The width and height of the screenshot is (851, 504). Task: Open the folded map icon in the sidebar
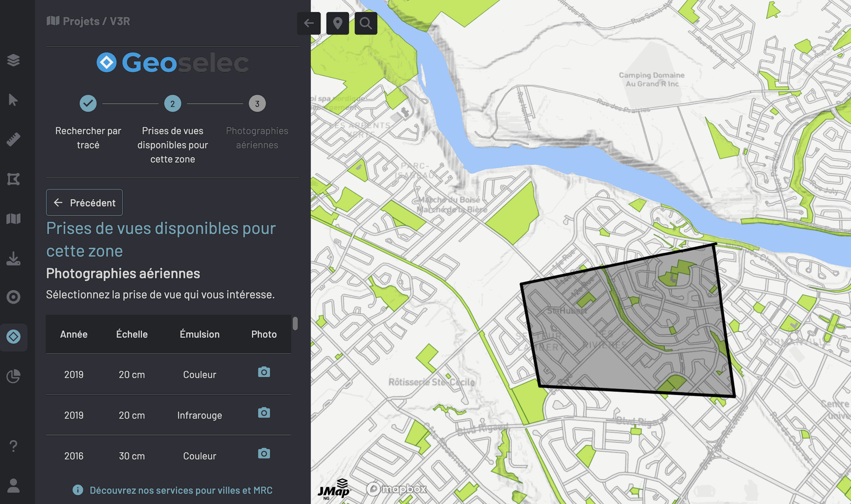pyautogui.click(x=13, y=219)
